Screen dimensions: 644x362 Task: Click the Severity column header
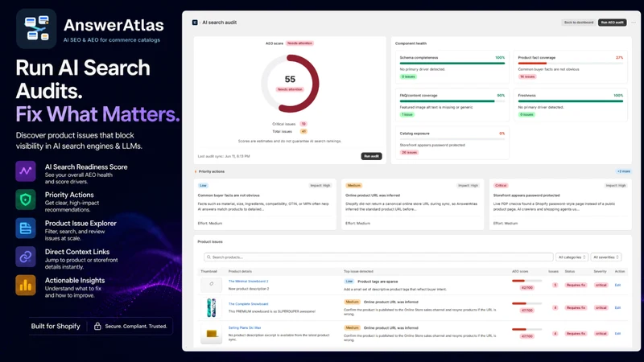[600, 271]
